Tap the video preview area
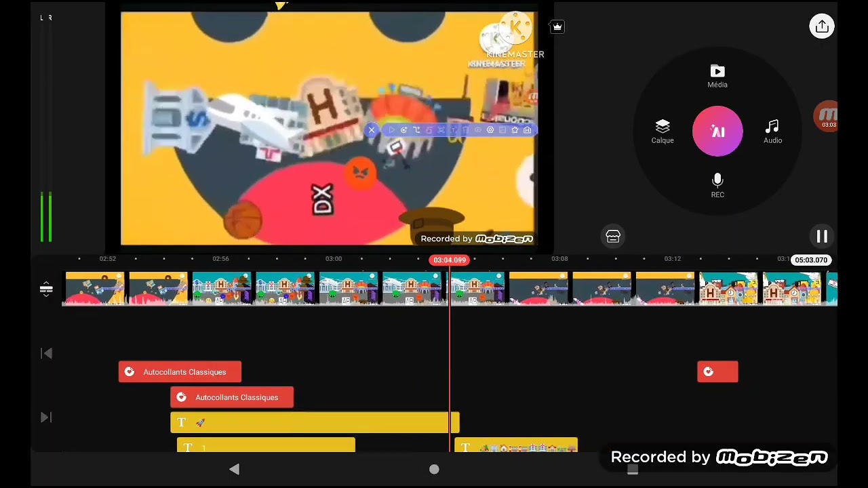 coord(328,128)
